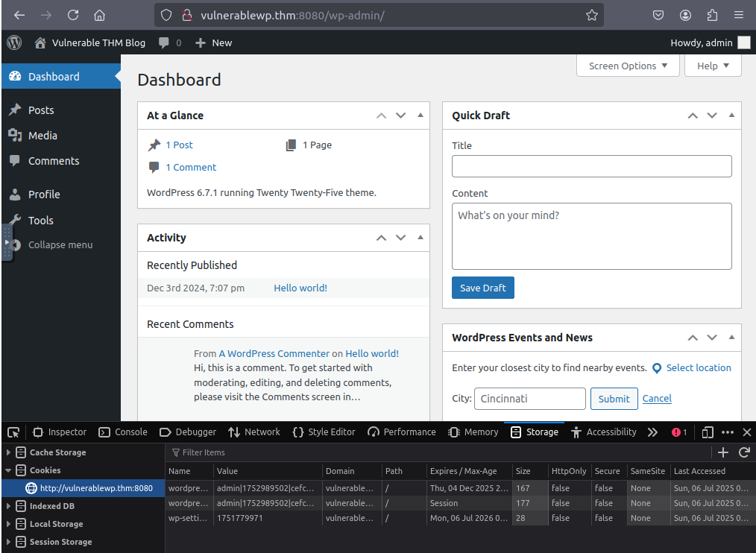Open the error count indicator in DevTools
This screenshot has width=756, height=553.
(x=679, y=432)
